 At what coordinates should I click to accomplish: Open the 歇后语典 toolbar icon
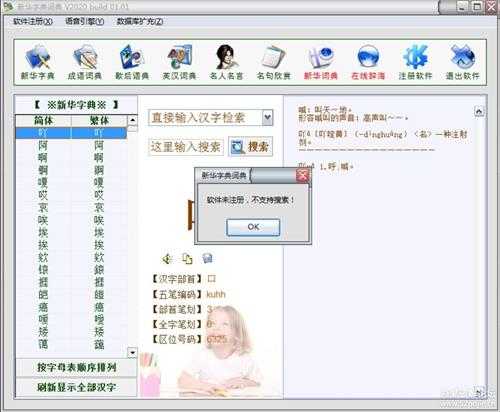click(132, 62)
